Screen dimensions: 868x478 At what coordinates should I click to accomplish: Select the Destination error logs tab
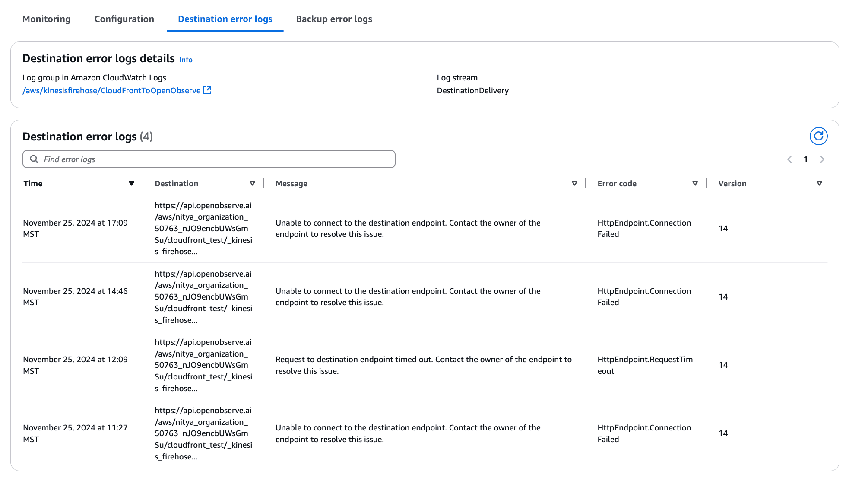(x=225, y=19)
